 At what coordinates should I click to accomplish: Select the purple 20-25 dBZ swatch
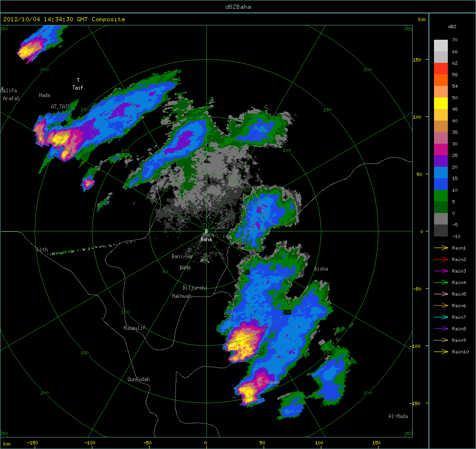tap(440, 161)
